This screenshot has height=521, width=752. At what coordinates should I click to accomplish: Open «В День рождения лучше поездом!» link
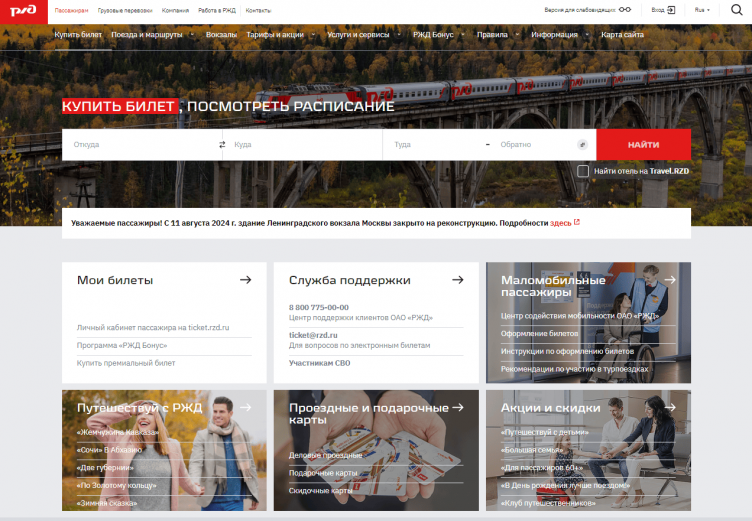565,485
